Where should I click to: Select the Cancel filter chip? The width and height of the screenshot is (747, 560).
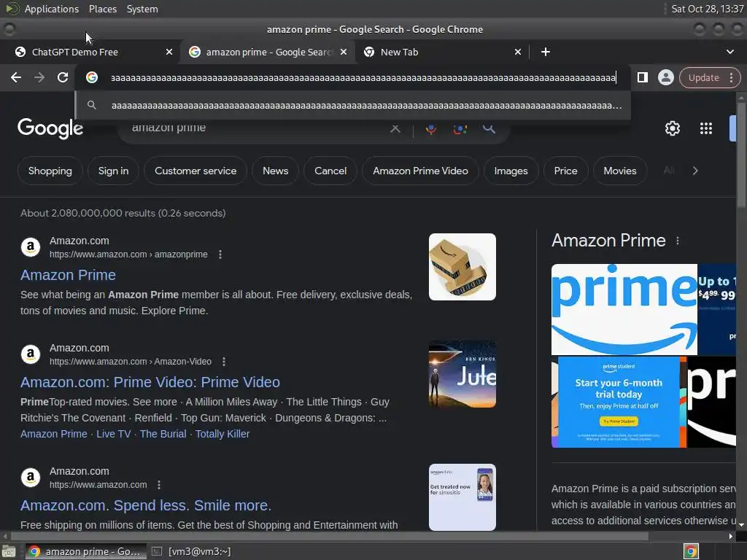330,171
